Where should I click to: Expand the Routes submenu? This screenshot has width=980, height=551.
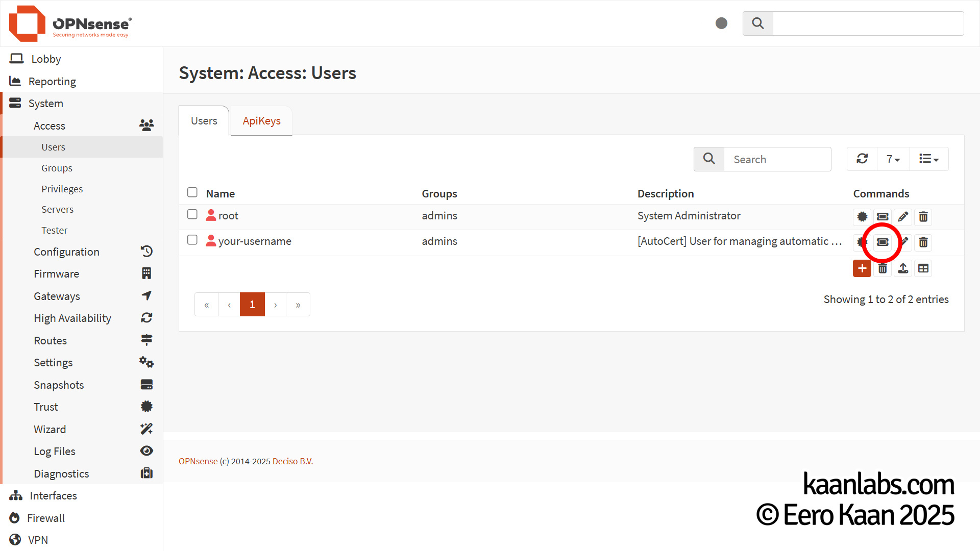[50, 340]
